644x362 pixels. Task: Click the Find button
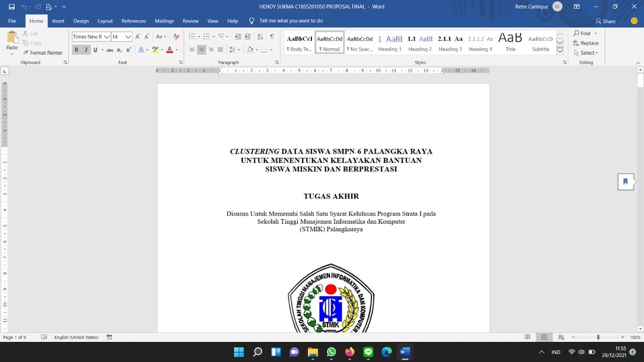[x=582, y=34]
